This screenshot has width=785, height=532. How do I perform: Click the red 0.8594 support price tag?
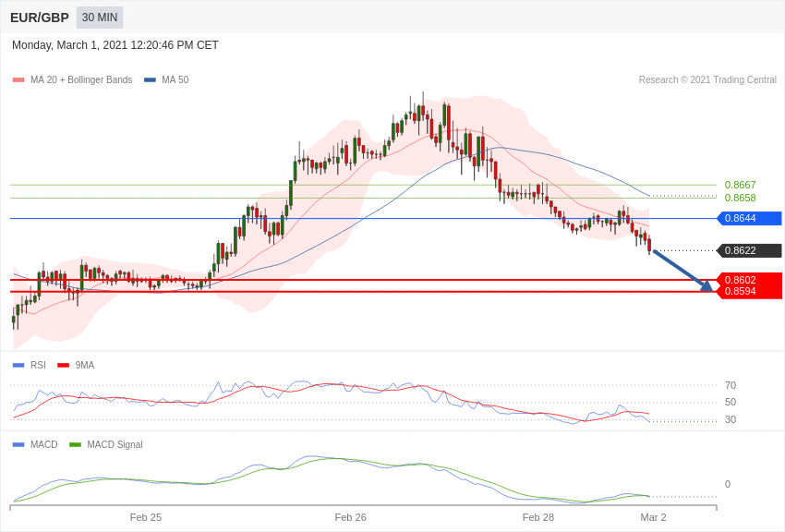tap(749, 292)
